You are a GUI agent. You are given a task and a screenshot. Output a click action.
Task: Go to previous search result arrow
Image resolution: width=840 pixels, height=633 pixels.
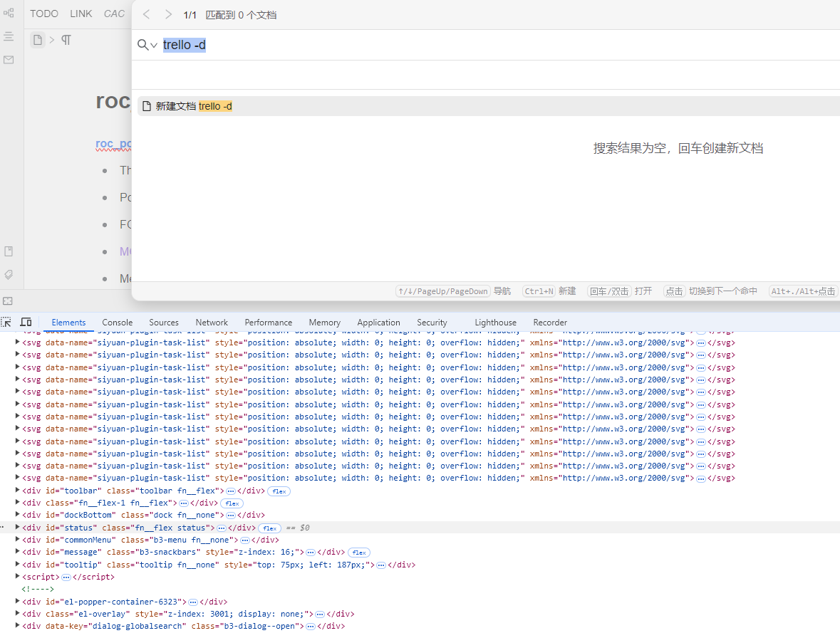[x=146, y=15]
